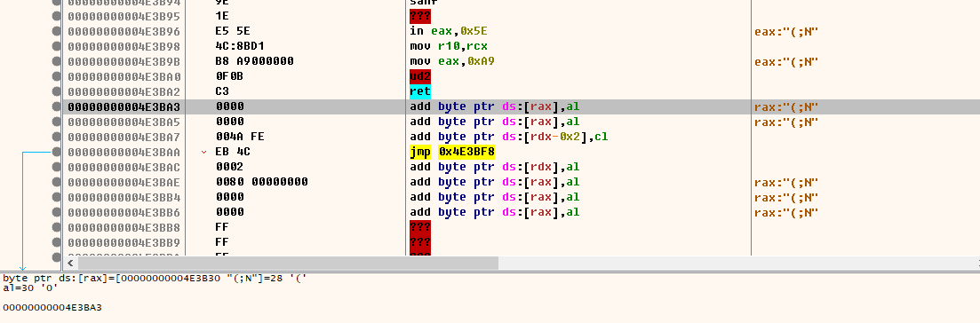Click the eax:"(;N" comment on in eax row

coord(787,31)
